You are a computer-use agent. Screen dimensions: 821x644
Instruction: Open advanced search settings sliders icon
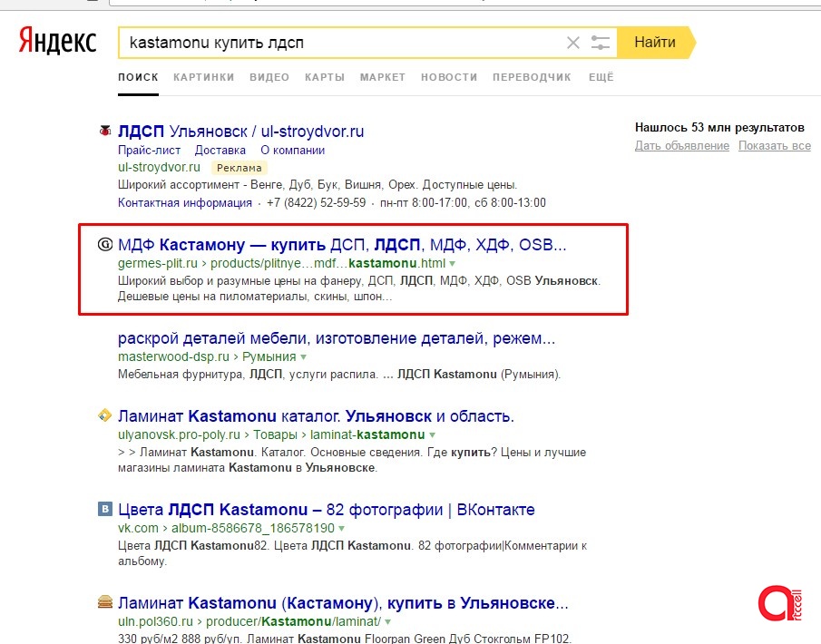tap(600, 43)
